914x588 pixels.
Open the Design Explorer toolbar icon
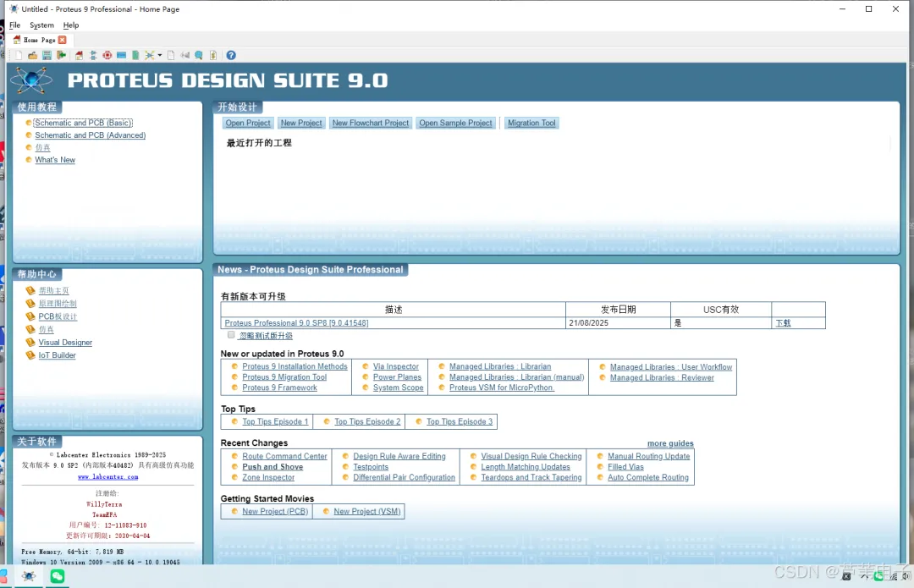coord(149,55)
